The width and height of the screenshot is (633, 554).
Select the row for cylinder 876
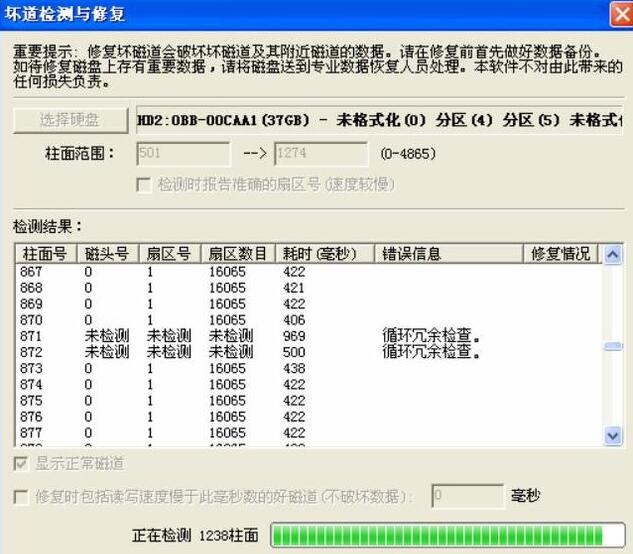(309, 417)
